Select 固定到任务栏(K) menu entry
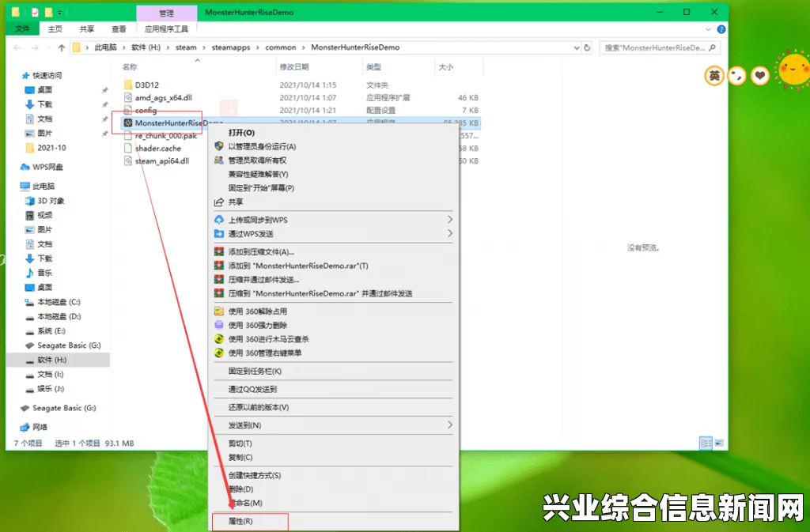810x532 pixels. 255,371
